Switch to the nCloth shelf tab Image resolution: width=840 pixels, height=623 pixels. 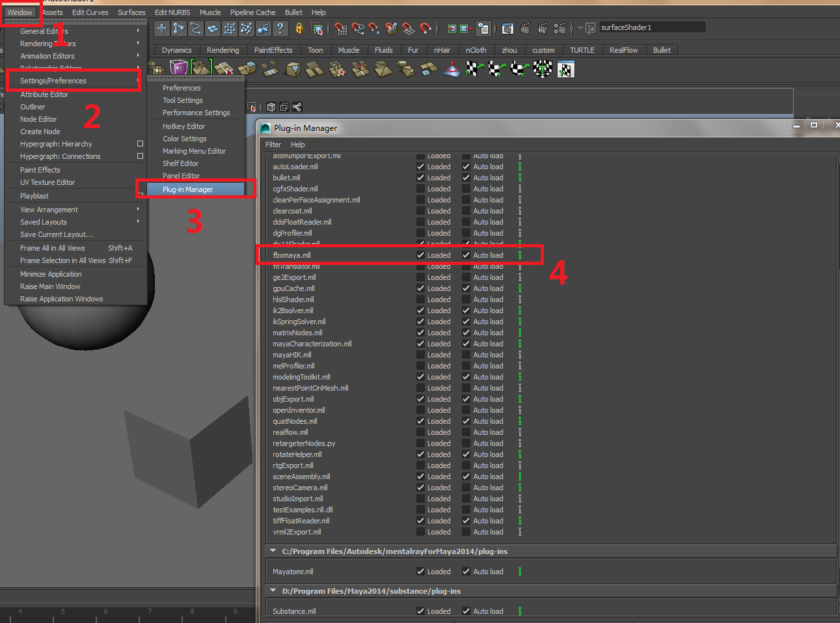(476, 50)
